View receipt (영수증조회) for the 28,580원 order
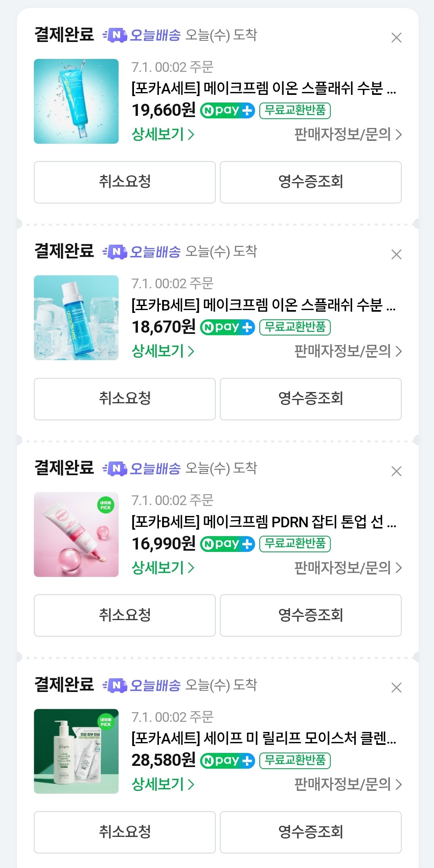The width and height of the screenshot is (434, 868). point(311,832)
